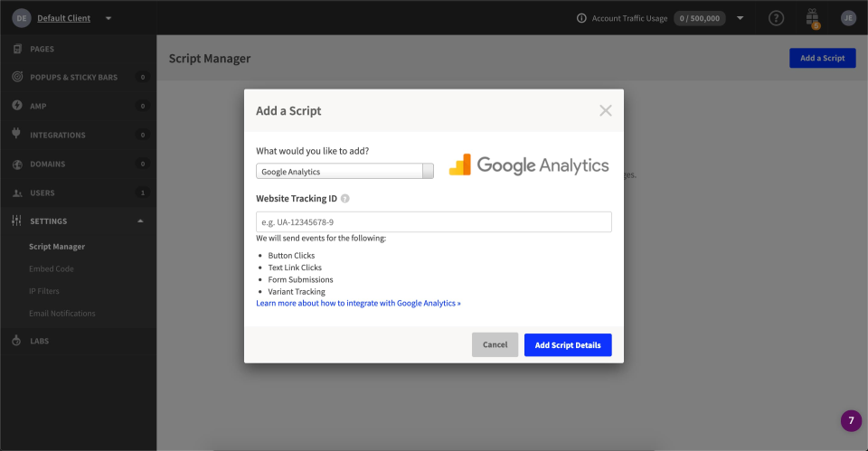Click the 0 / 500,000 traffic usage badge
The height and width of the screenshot is (451, 868).
pyautogui.click(x=700, y=18)
